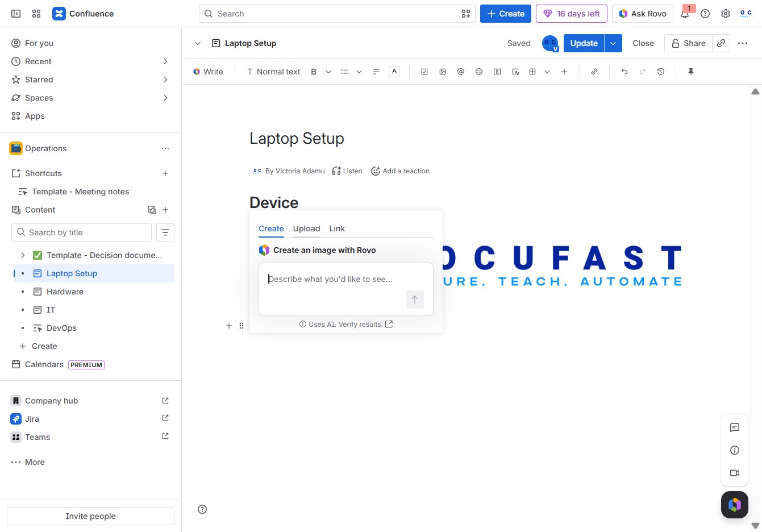This screenshot has height=532, width=762.
Task: Click Invite people
Action: (x=90, y=516)
